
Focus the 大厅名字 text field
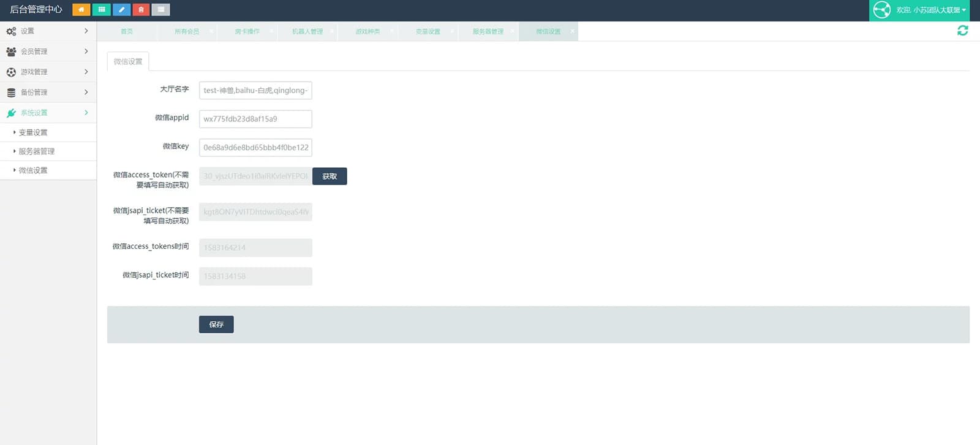pyautogui.click(x=255, y=90)
